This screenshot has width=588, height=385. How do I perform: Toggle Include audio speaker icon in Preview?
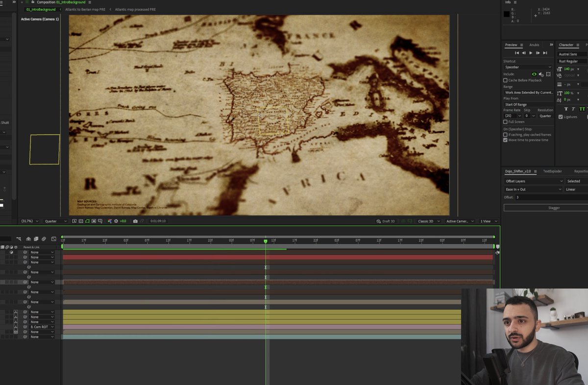click(x=541, y=74)
